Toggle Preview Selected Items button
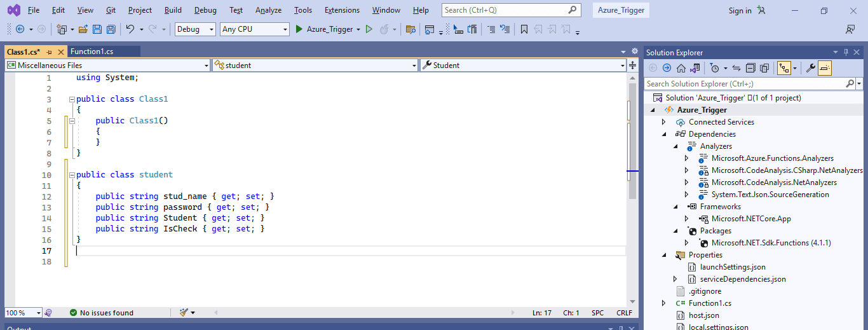 coord(824,68)
